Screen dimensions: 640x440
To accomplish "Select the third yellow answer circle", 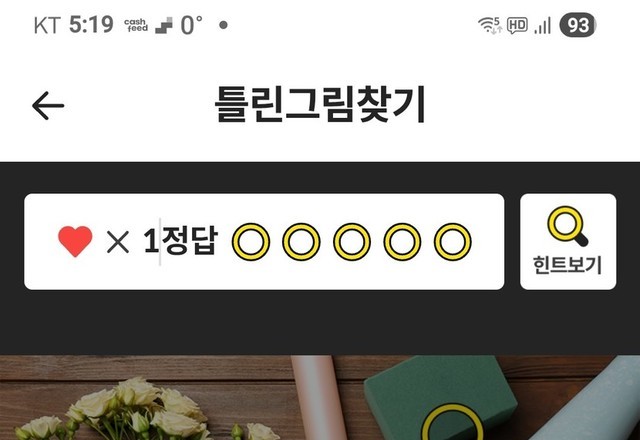I will click(352, 242).
